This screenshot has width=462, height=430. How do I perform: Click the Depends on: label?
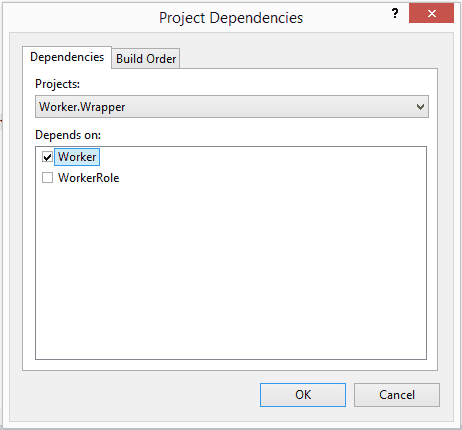pyautogui.click(x=68, y=135)
